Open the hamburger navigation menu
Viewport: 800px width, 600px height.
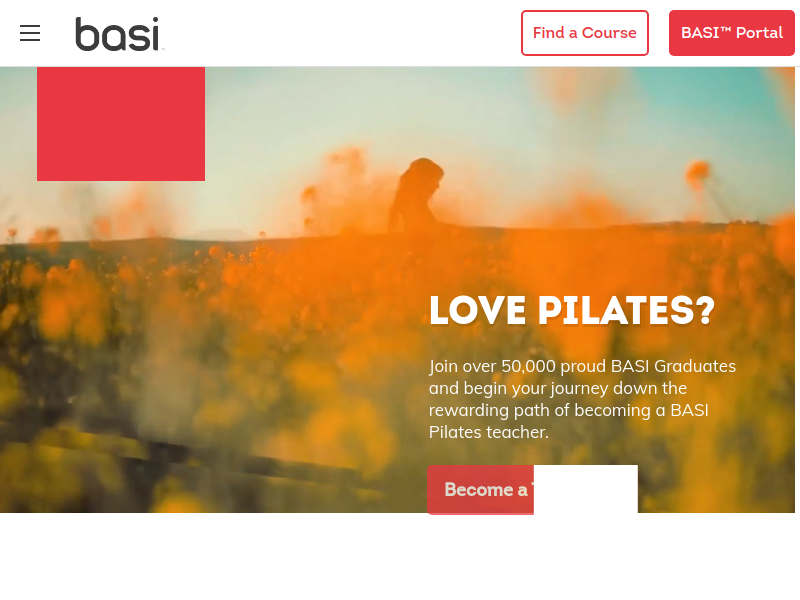click(30, 33)
